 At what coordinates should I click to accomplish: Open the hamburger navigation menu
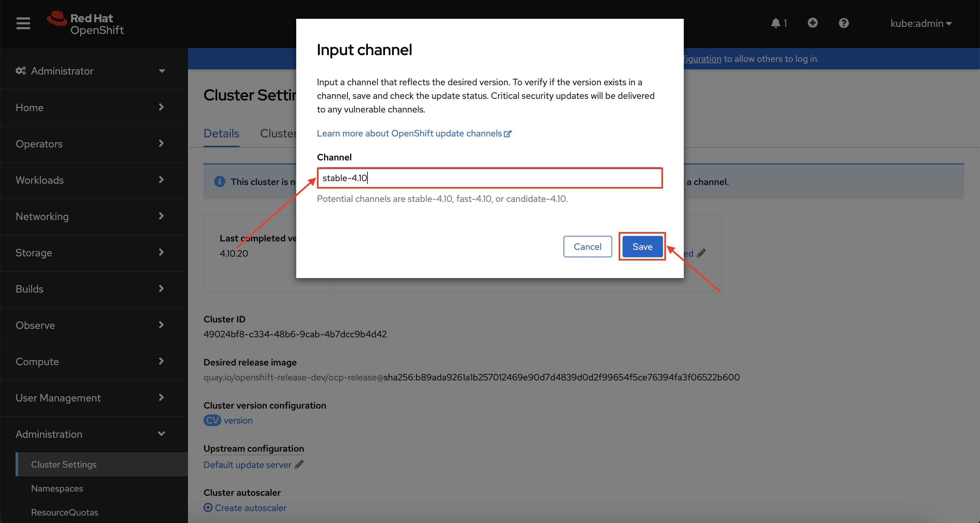[23, 23]
